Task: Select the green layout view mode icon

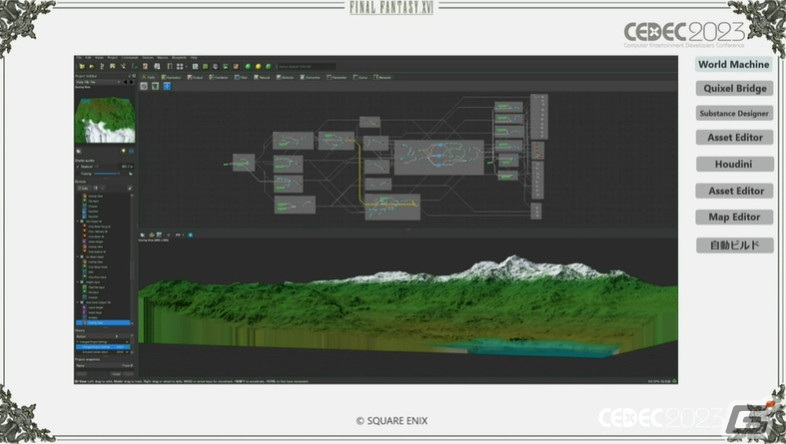Action: pyautogui.click(x=155, y=86)
